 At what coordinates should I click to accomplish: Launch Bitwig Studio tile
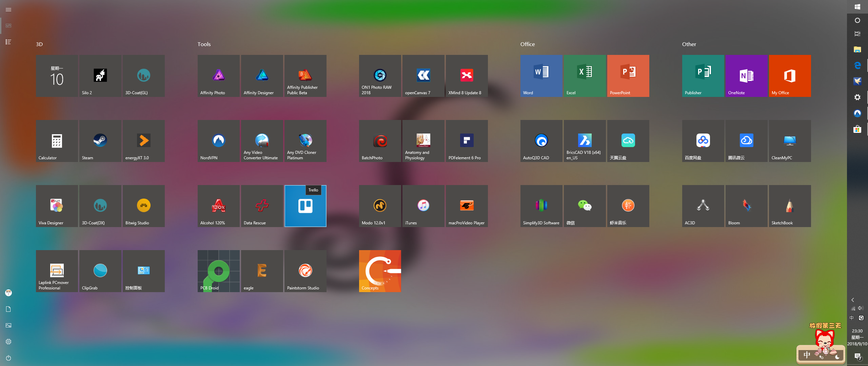click(143, 206)
